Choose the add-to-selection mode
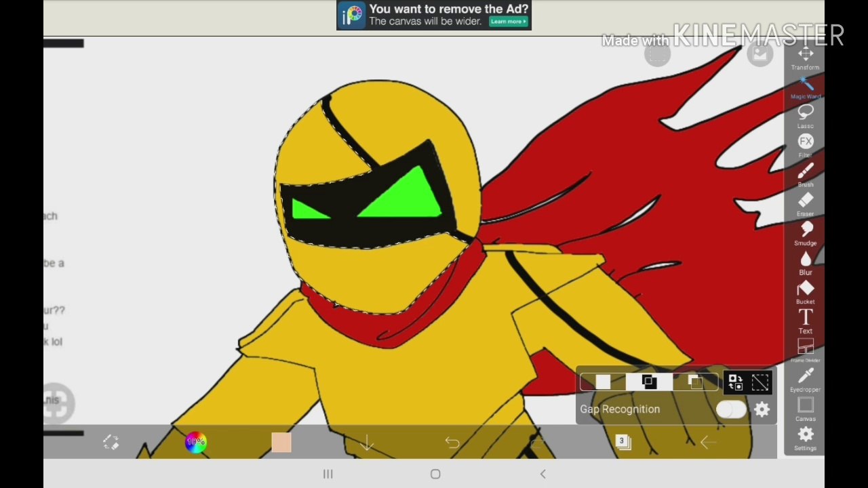 click(x=649, y=383)
